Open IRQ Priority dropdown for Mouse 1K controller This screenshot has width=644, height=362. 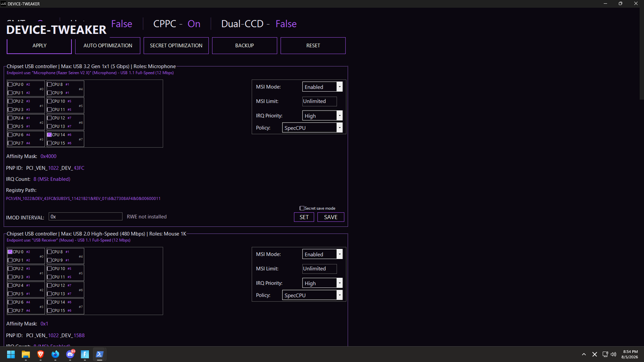pos(323,283)
